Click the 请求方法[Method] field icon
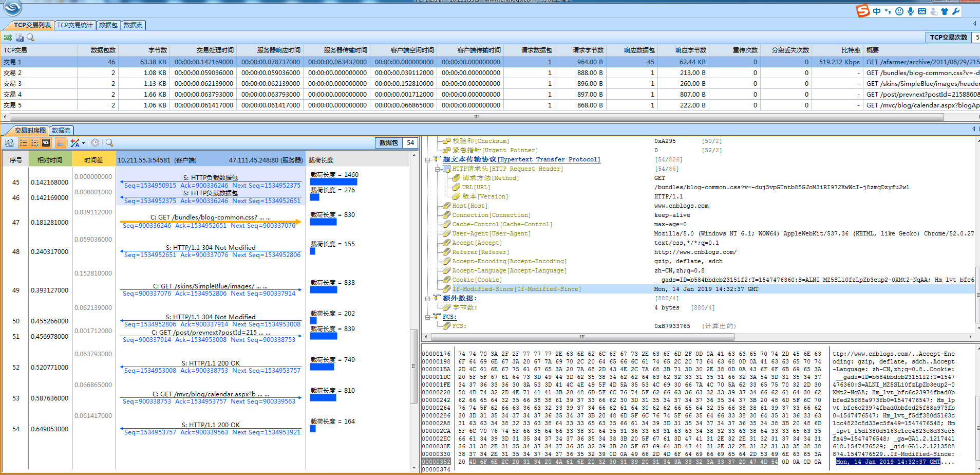This screenshot has width=980, height=475. tap(456, 178)
